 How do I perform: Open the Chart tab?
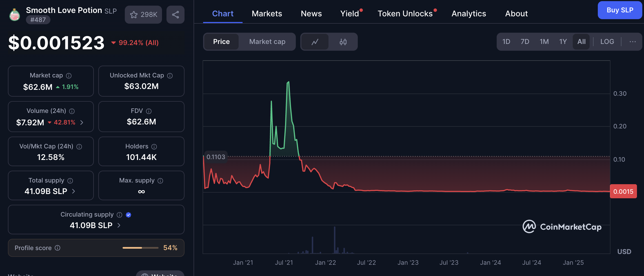point(223,14)
